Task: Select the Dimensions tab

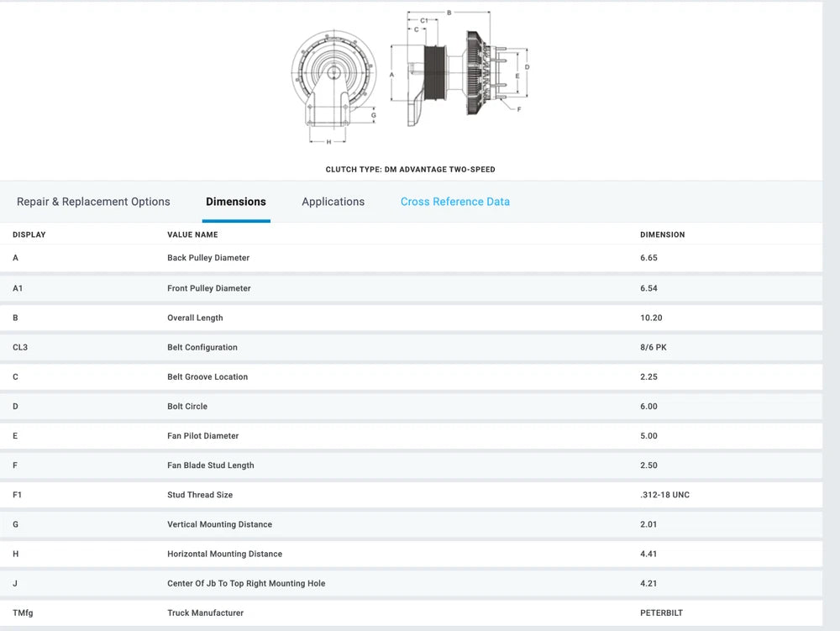Action: pyautogui.click(x=236, y=202)
